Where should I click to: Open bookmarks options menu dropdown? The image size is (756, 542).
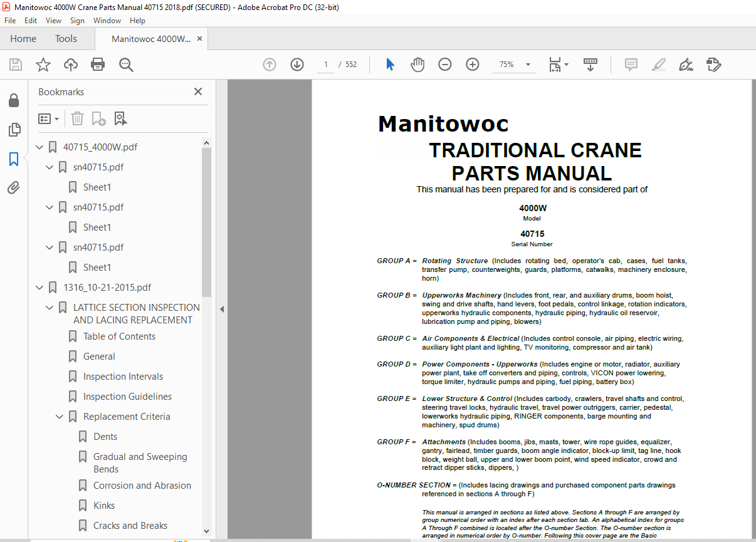click(49, 118)
